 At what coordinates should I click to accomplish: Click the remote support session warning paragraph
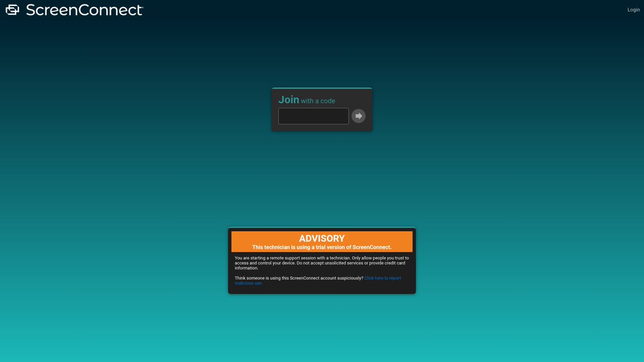pos(321,263)
